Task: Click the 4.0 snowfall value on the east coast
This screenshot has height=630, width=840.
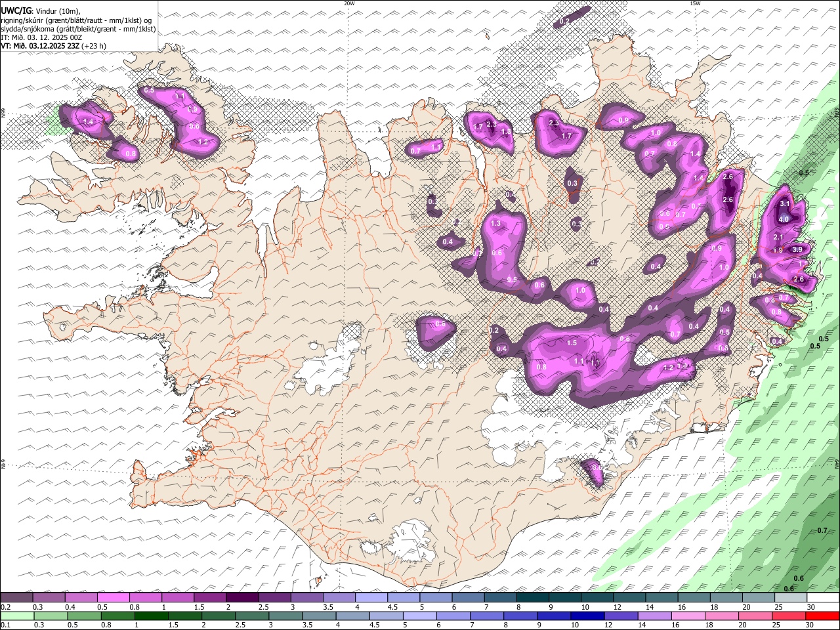Action: [x=784, y=219]
